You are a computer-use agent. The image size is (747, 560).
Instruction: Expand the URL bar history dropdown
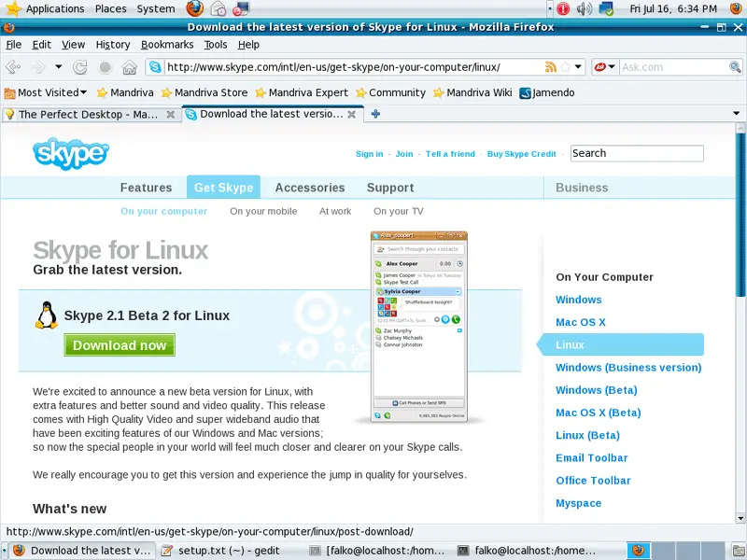click(578, 66)
